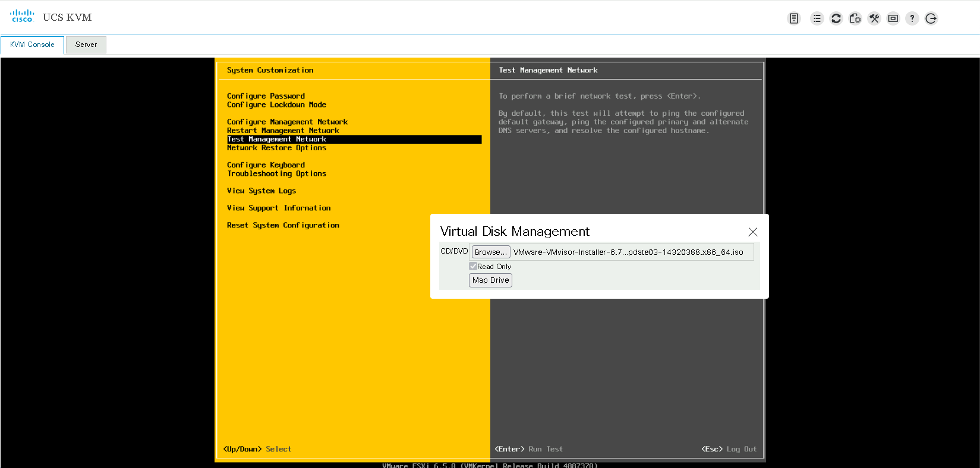Screen dimensions: 980x468
Task: Open the list menu icon
Action: pos(817,18)
